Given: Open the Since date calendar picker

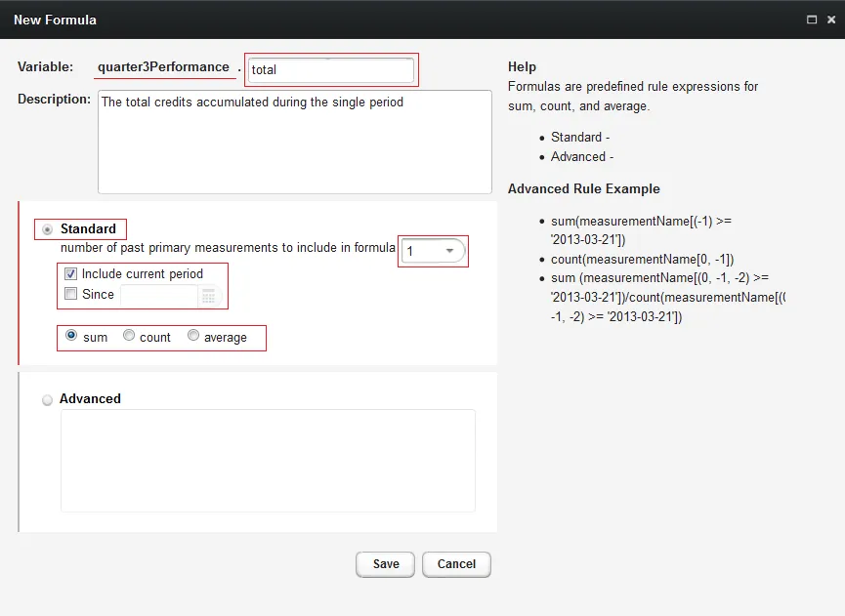Looking at the screenshot, I should (x=208, y=295).
